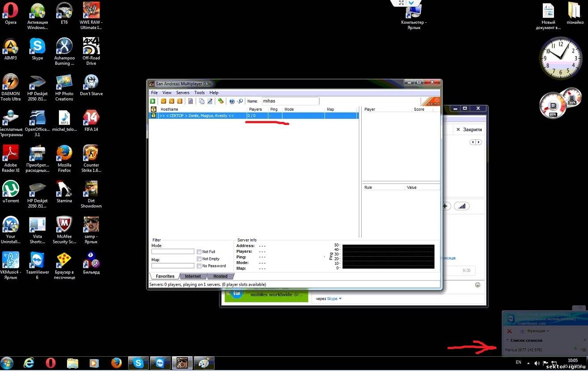Click the volume speaker tray icon

tap(537, 363)
